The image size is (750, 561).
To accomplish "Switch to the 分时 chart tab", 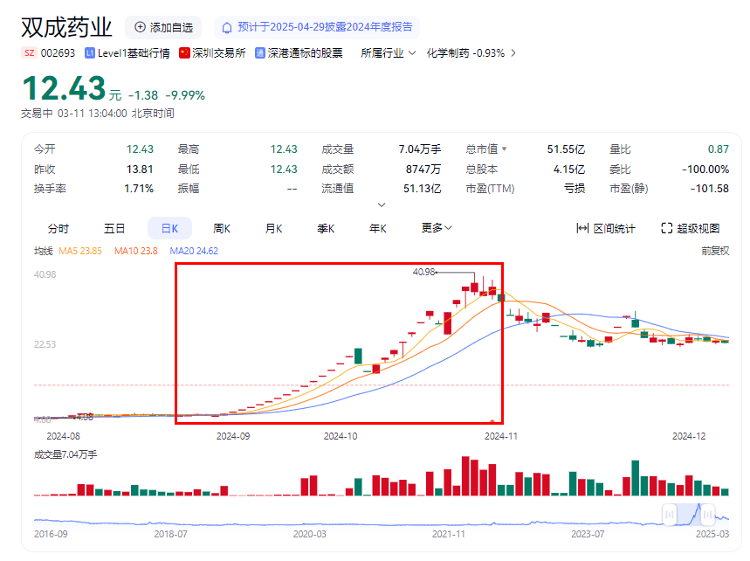I will click(x=58, y=229).
